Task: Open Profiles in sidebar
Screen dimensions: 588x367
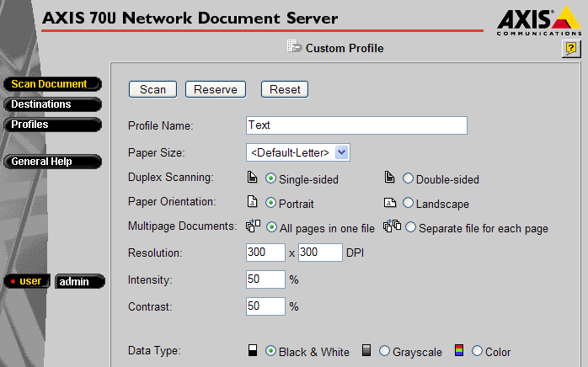Action: pos(52,125)
